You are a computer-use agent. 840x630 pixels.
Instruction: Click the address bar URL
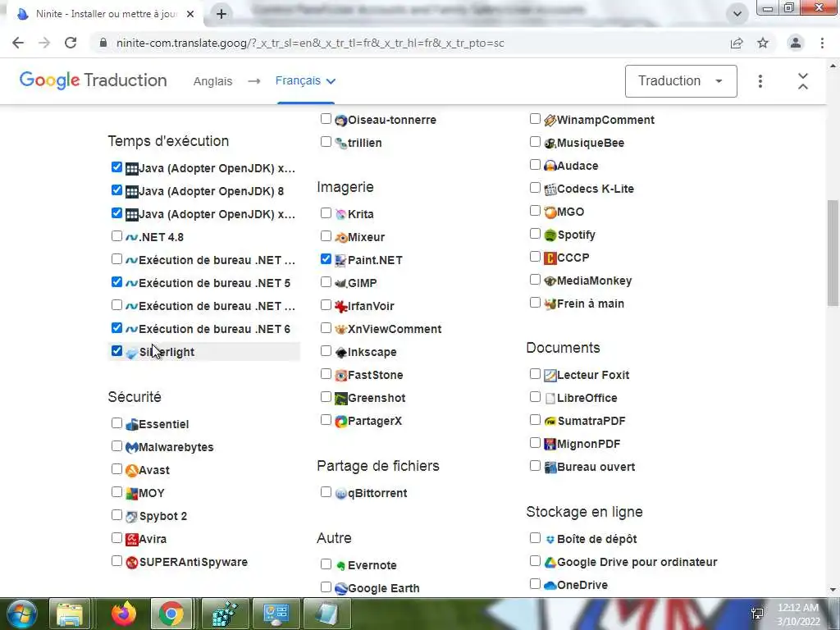point(310,43)
